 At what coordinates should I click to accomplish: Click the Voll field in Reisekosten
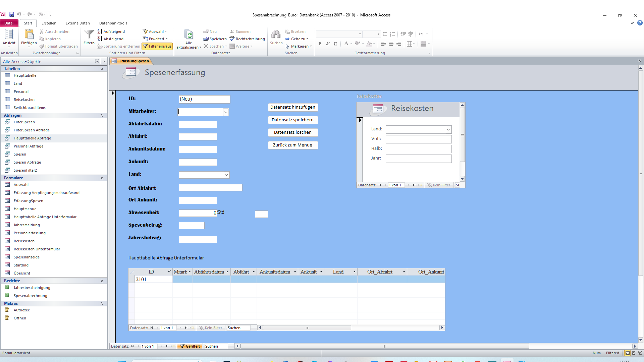coord(419,139)
